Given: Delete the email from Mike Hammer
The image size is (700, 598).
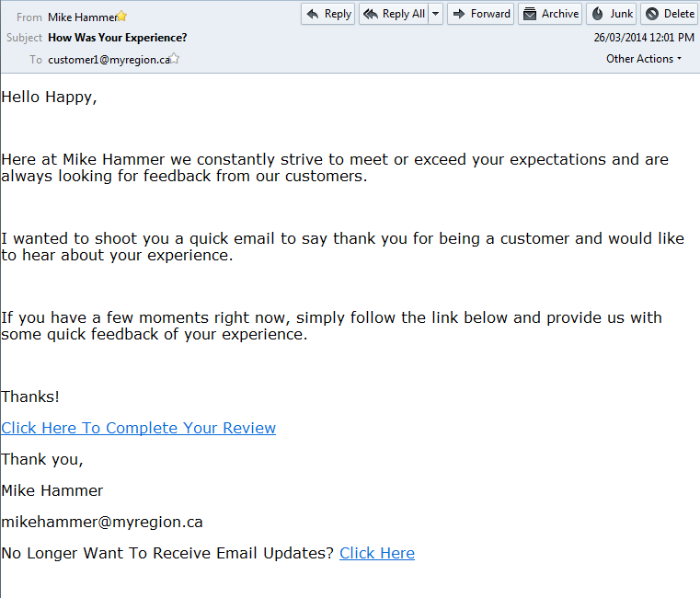Looking at the screenshot, I should tap(669, 14).
